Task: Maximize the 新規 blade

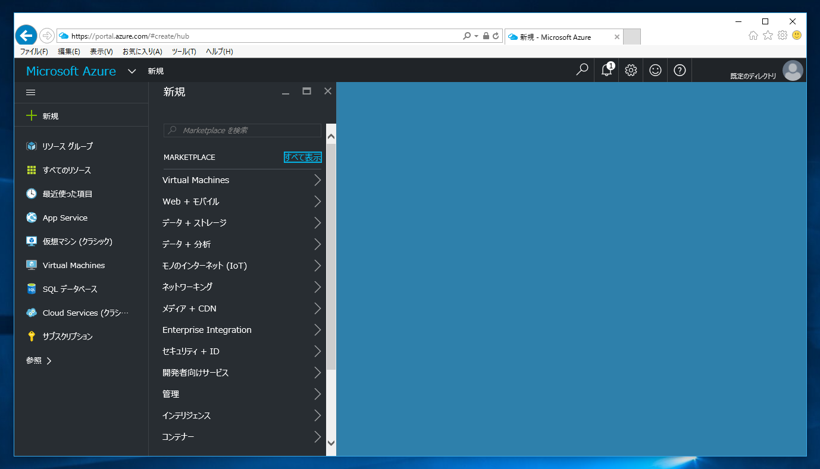Action: click(306, 91)
